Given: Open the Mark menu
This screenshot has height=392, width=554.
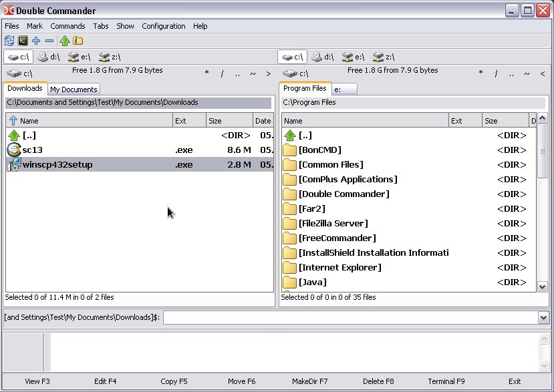Looking at the screenshot, I should coord(35,26).
